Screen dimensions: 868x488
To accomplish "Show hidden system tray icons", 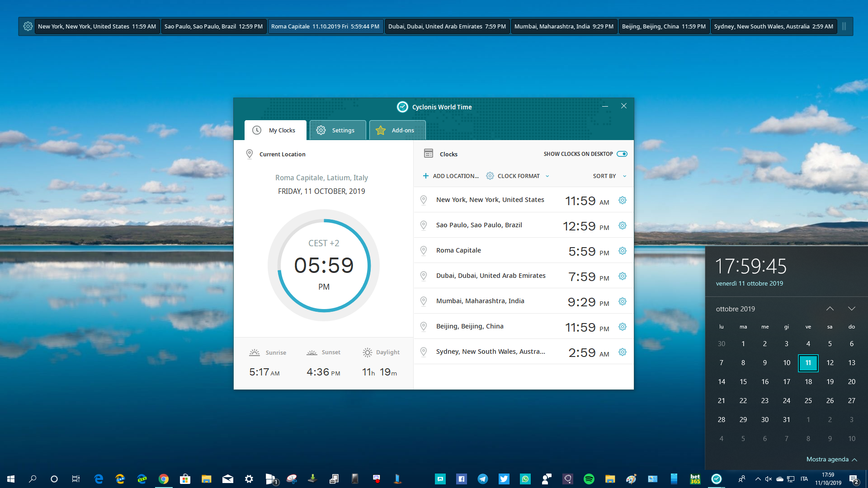I will pyautogui.click(x=758, y=479).
